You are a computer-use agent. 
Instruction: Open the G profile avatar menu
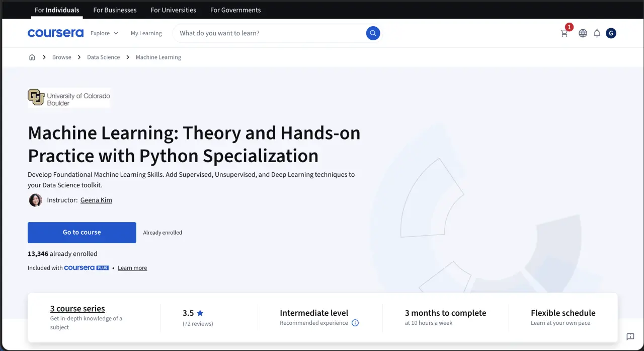click(611, 33)
